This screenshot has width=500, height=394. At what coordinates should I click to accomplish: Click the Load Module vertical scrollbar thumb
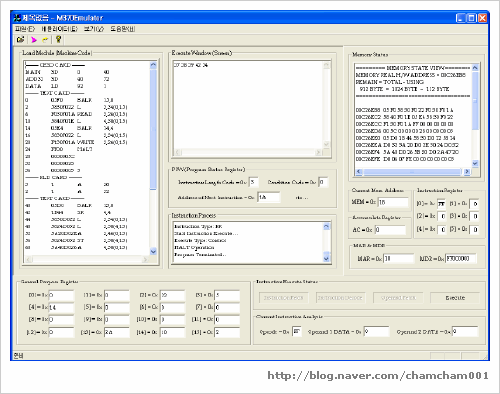tap(153, 129)
